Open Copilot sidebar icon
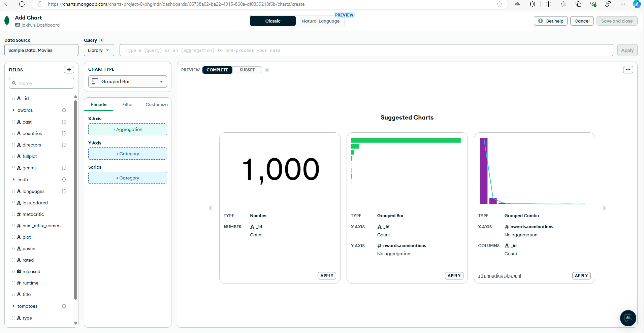This screenshot has height=333, width=644. 637,4
